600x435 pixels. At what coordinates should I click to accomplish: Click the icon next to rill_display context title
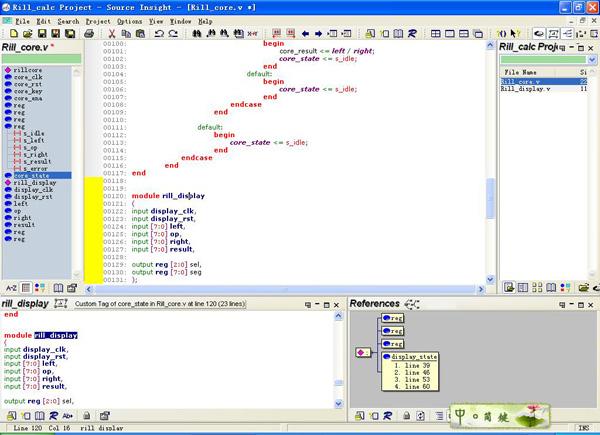60,303
